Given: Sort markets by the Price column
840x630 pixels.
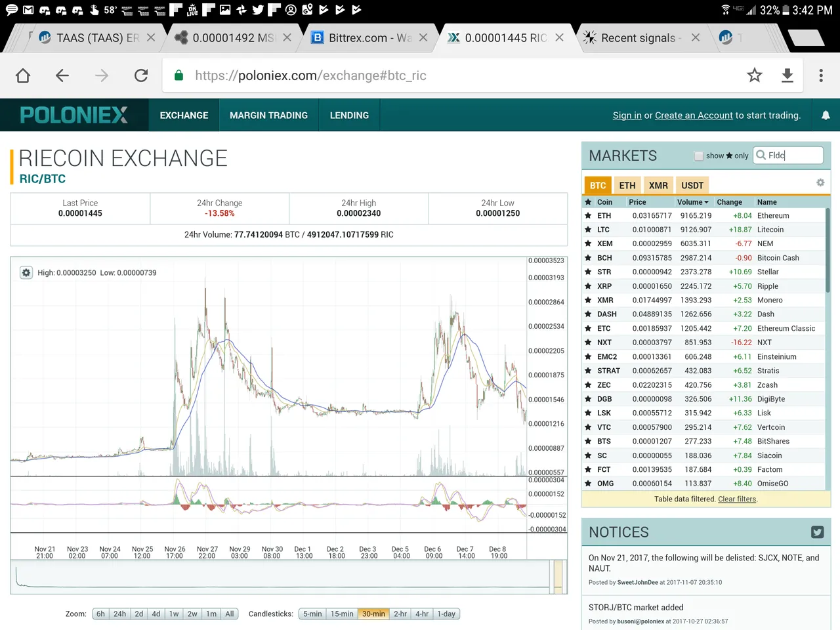Looking at the screenshot, I should click(x=637, y=202).
